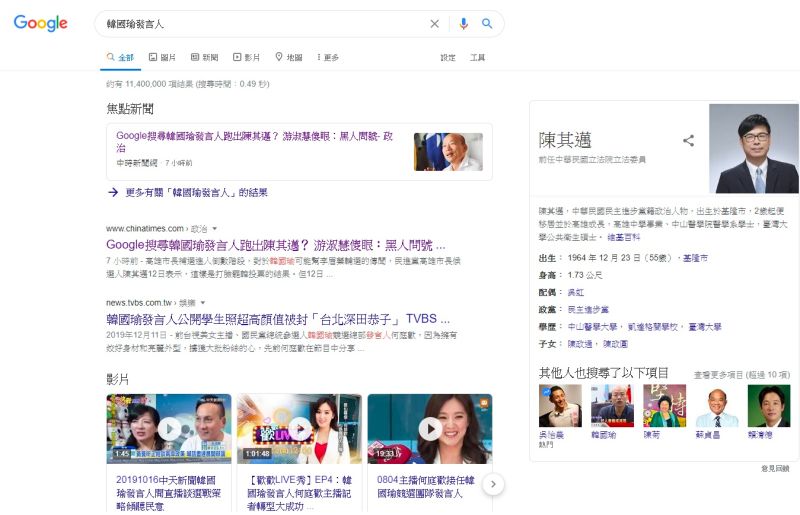The image size is (800, 515).
Task: Open 更多有關「韓國瑜發言人」的結果 link
Action: pos(196,192)
